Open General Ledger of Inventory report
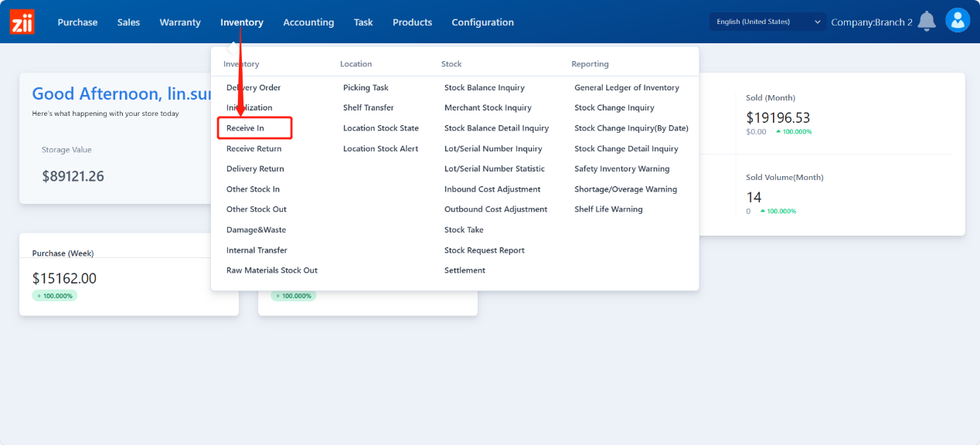Viewport: 980px width, 445px height. coord(626,88)
